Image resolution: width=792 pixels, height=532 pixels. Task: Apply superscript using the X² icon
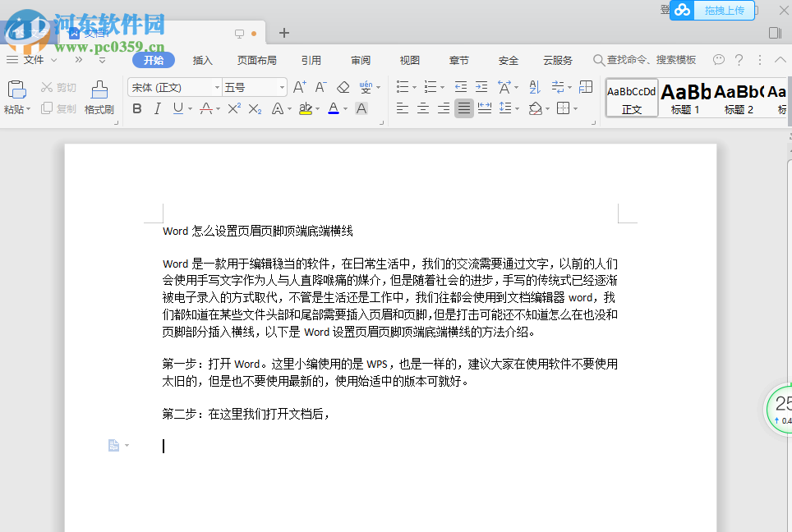pyautogui.click(x=233, y=108)
